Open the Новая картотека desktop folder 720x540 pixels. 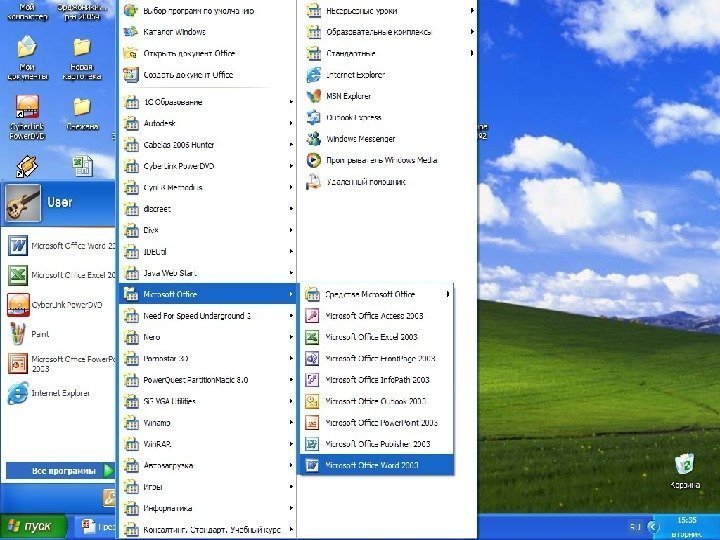coord(82,58)
